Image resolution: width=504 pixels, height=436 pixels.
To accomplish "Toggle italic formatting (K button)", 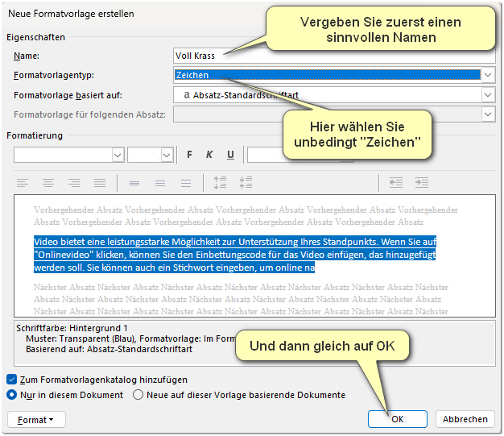I will (209, 155).
